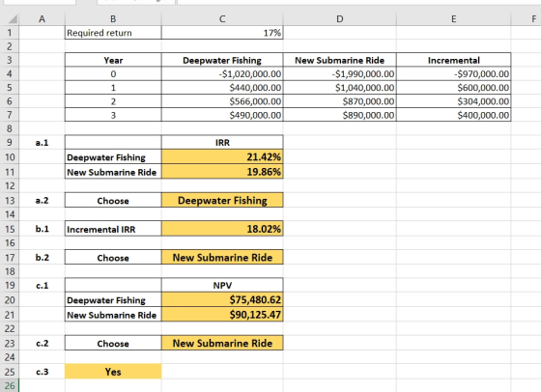Select the Year 0 cell in row 4
Screen dimensions: 541x392
(x=113, y=73)
